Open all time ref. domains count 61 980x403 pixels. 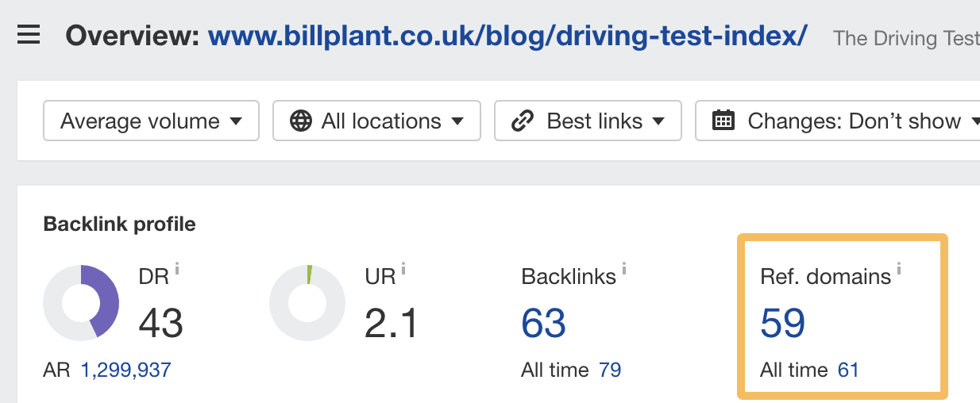click(x=848, y=370)
